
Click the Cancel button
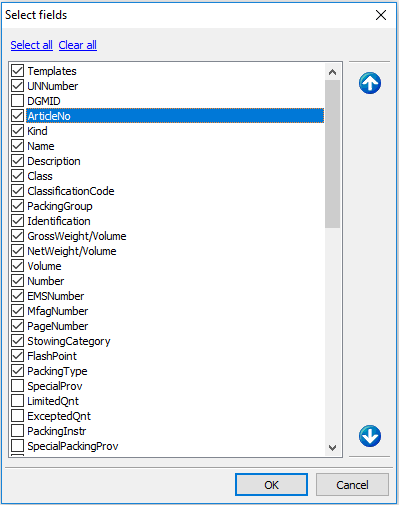(352, 485)
